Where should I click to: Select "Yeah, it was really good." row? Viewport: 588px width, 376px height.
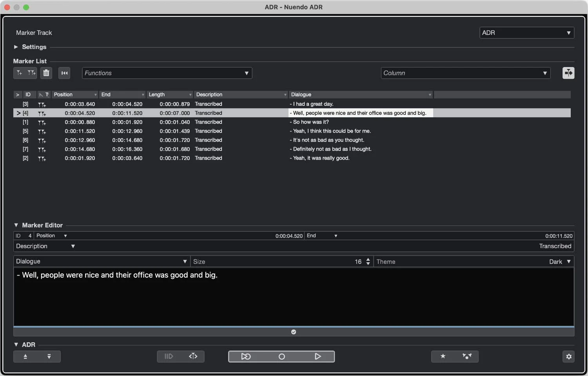click(292, 158)
